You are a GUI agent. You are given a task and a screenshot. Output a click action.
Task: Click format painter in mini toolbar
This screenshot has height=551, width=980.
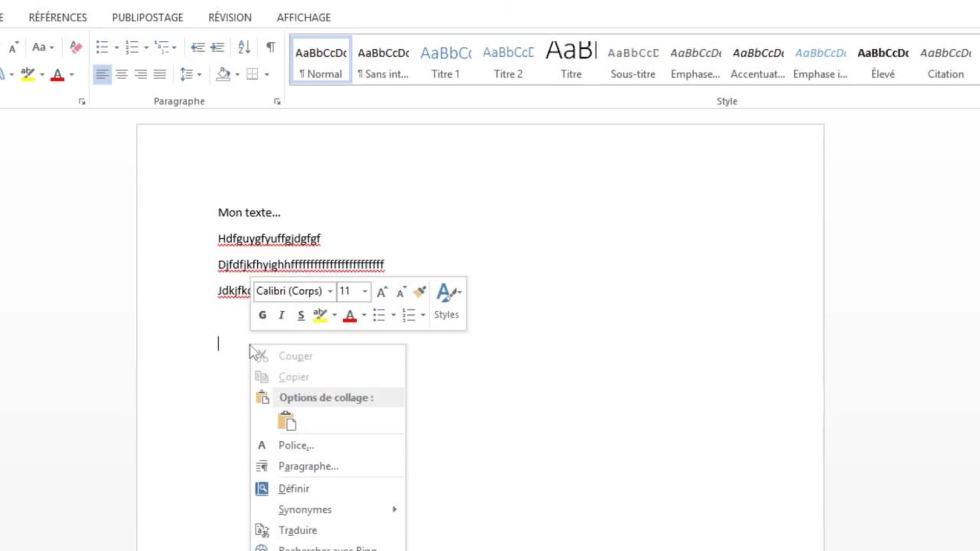pyautogui.click(x=420, y=292)
